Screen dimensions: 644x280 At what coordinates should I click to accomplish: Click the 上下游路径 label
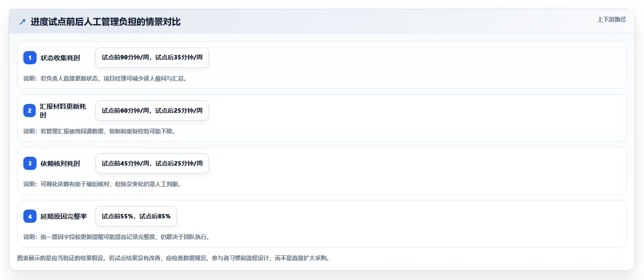pyautogui.click(x=611, y=19)
